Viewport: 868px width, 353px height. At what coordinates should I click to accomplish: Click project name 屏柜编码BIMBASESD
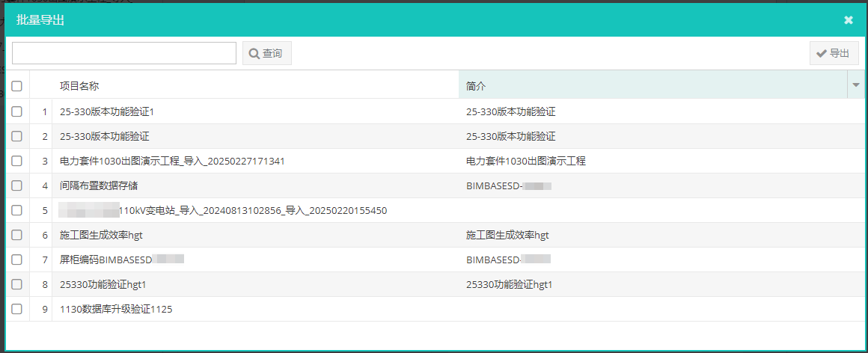pyautogui.click(x=122, y=260)
